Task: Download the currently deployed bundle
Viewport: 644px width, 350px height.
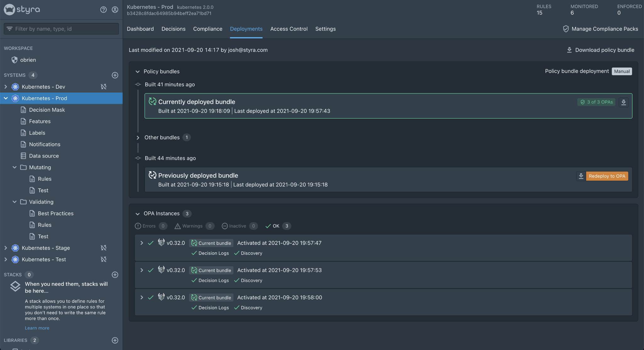Action: tap(624, 102)
